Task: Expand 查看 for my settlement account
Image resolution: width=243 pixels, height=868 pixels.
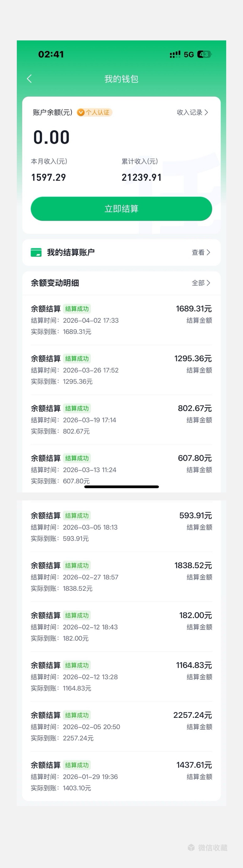Action: (201, 252)
